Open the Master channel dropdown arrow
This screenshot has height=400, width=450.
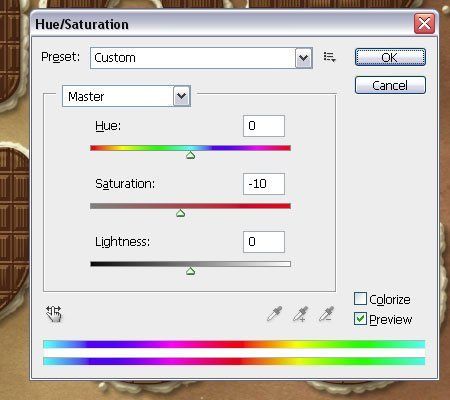182,96
